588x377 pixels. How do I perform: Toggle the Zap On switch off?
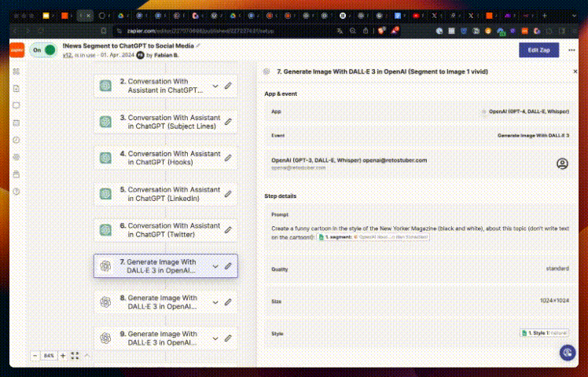point(43,49)
